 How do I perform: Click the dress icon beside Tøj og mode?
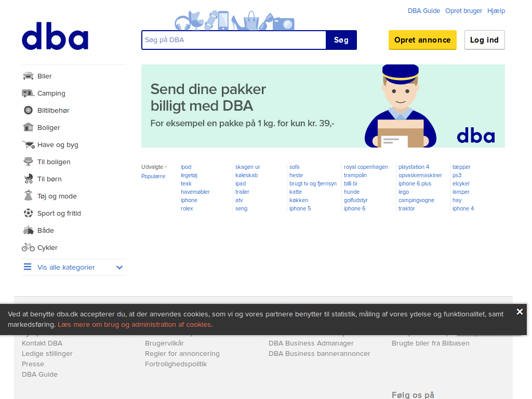28,196
